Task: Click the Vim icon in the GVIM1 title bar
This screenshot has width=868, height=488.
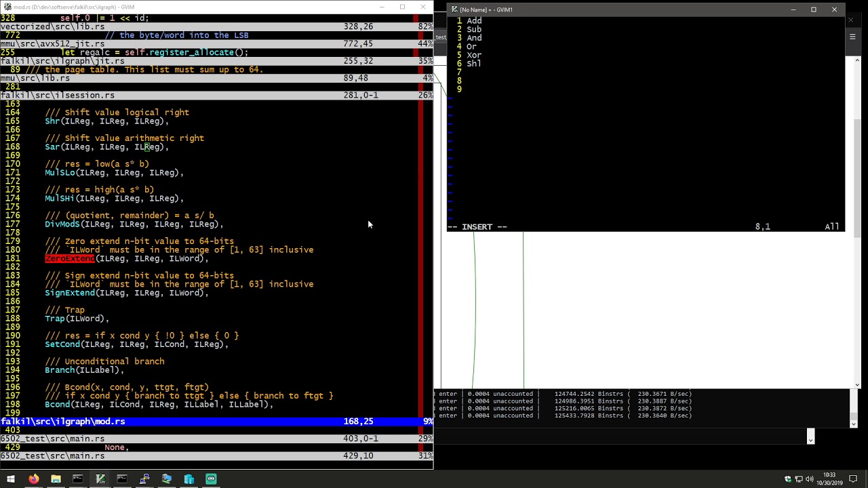Action: [x=454, y=9]
